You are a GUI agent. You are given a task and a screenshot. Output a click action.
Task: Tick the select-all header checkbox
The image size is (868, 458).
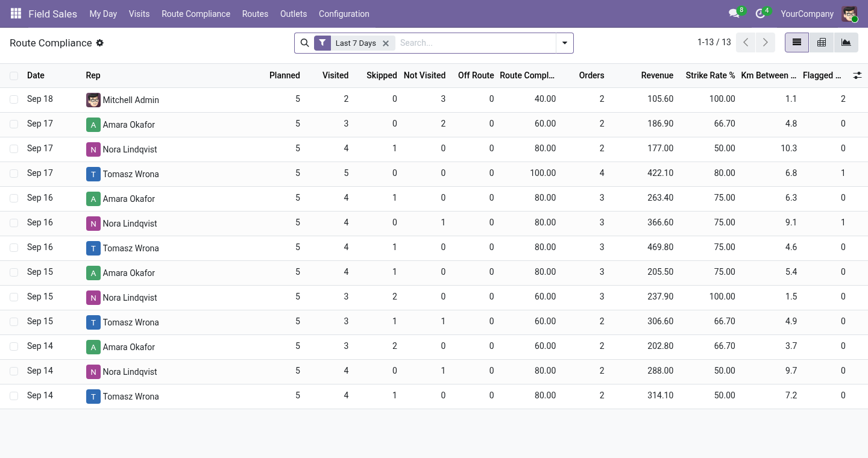(14, 76)
